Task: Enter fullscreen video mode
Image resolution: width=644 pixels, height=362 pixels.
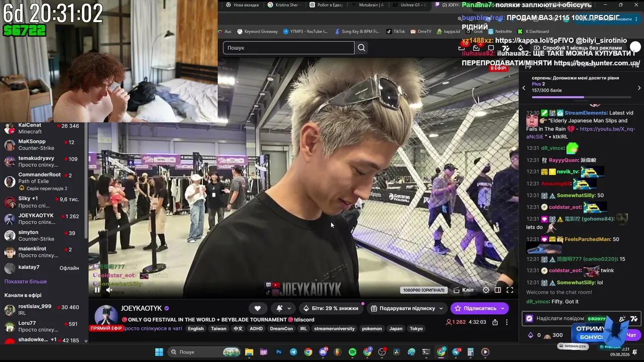Action: (510, 290)
